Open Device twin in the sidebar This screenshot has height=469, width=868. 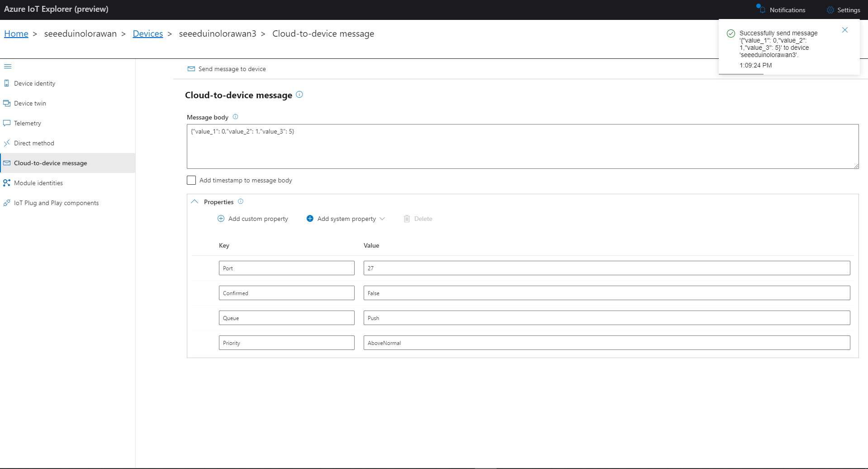coord(30,103)
